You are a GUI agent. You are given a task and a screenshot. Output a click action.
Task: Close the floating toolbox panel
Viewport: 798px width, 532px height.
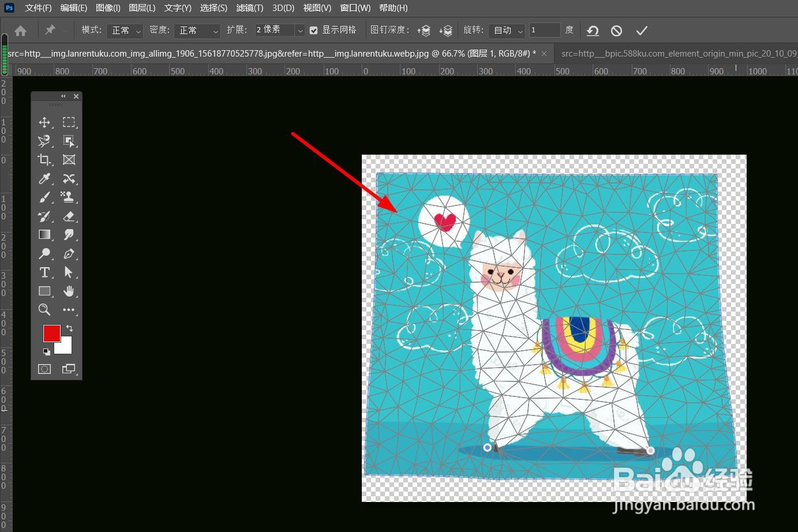[x=76, y=96]
